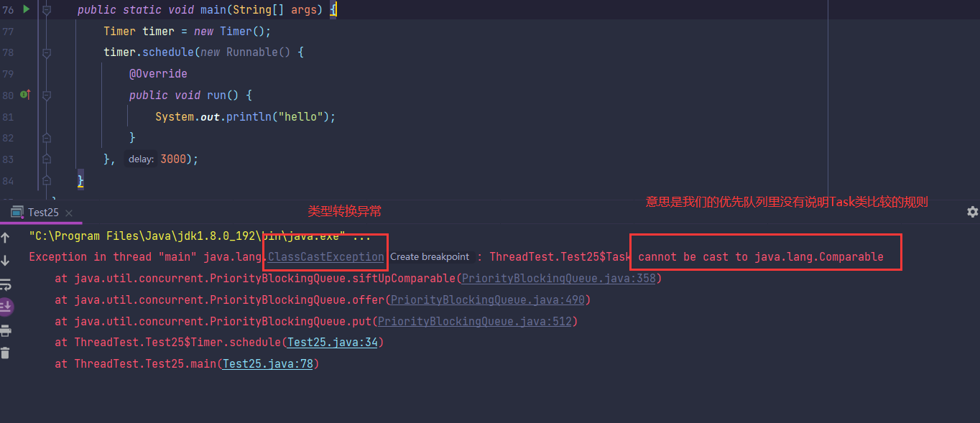Screen dimensions: 980x423
Task: Click line number 77 in the gutter
Action: 8,32
